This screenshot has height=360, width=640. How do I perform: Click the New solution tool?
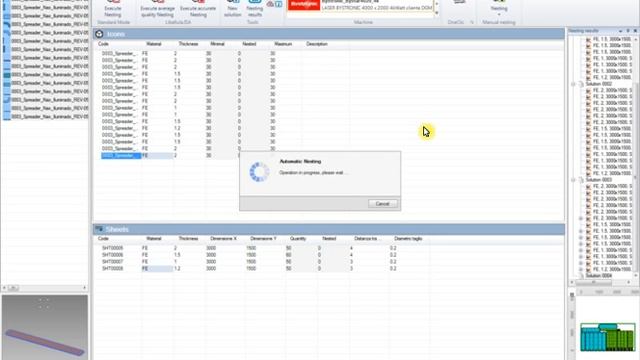[232, 8]
